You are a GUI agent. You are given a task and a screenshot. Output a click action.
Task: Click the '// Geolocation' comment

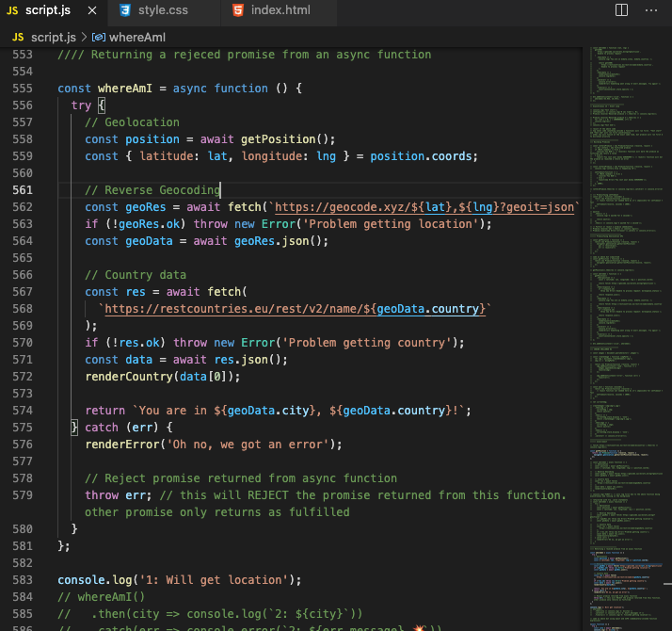click(x=132, y=122)
